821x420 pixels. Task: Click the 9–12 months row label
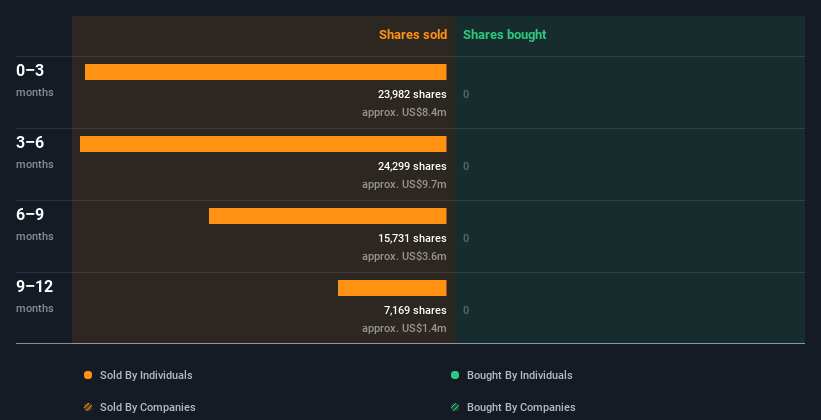pyautogui.click(x=35, y=296)
